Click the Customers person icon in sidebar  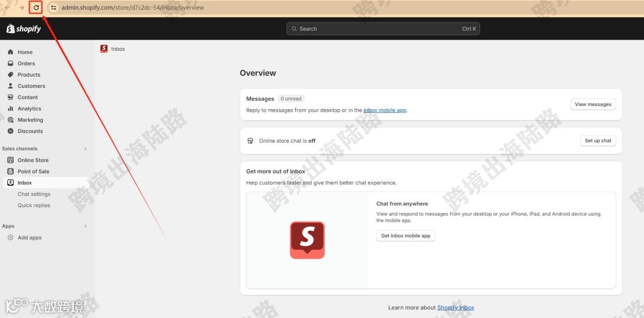11,86
